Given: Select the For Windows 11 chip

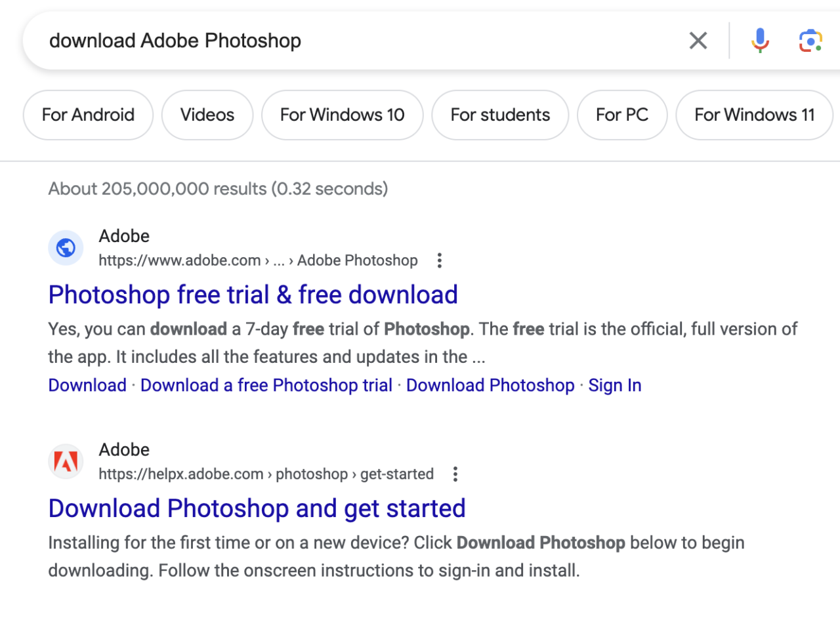Looking at the screenshot, I should coord(754,115).
